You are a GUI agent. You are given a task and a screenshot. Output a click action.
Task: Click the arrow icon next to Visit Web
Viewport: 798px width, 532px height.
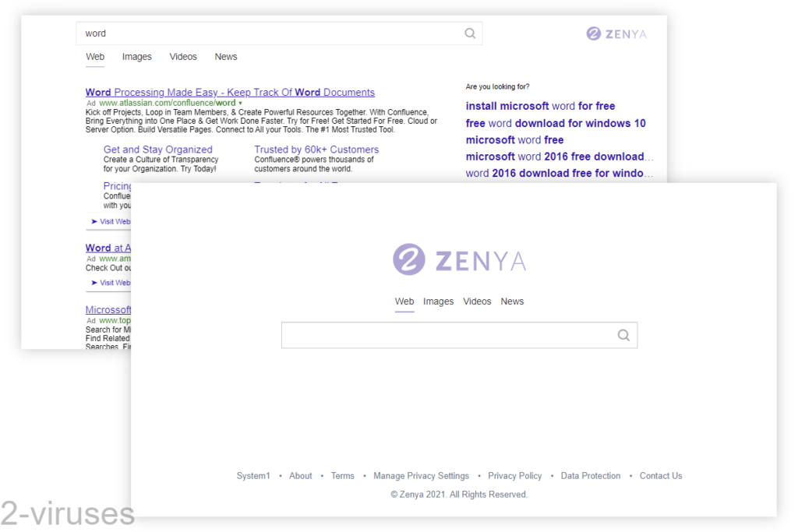point(93,222)
